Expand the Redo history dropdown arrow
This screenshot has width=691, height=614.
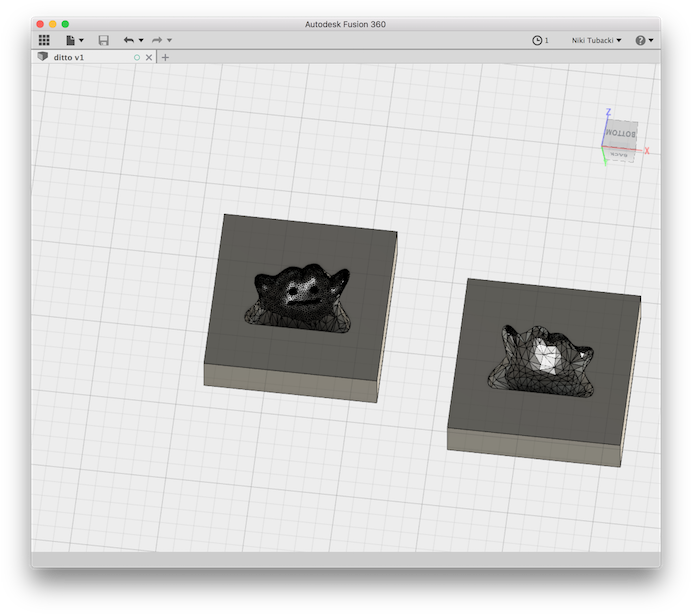pyautogui.click(x=169, y=41)
